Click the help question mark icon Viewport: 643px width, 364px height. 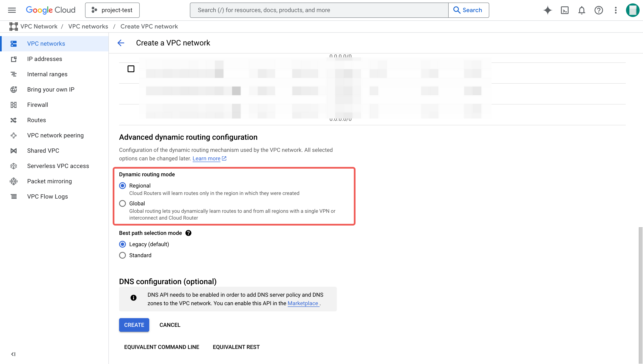[599, 10]
